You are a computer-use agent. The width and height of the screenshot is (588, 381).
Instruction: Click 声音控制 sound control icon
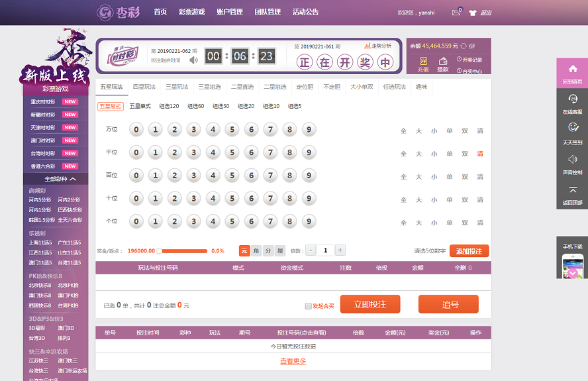pos(573,159)
